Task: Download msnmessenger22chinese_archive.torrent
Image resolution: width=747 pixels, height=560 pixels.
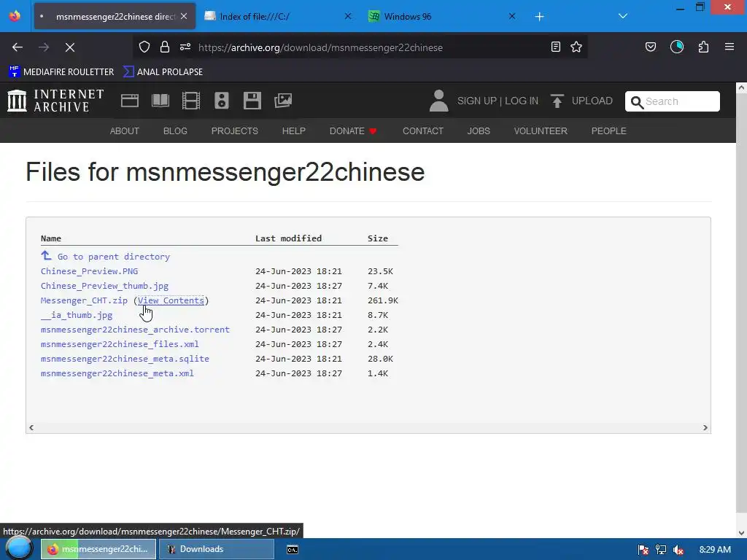Action: click(135, 330)
